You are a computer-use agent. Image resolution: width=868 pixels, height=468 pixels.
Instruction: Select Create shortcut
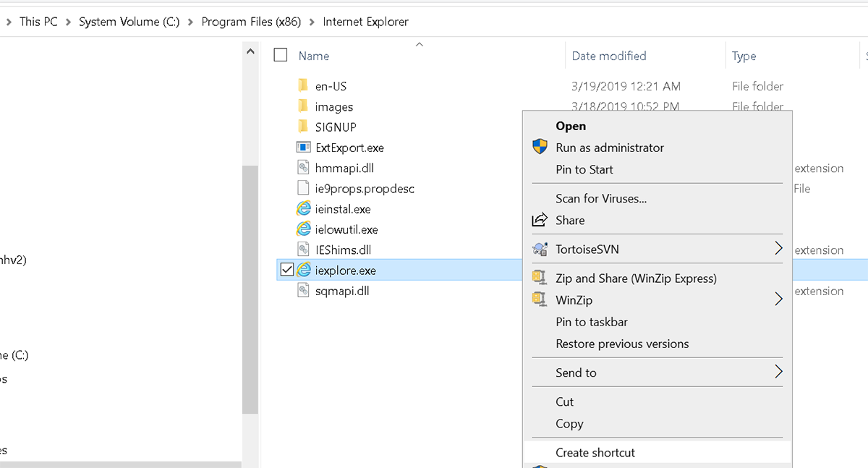coord(595,453)
